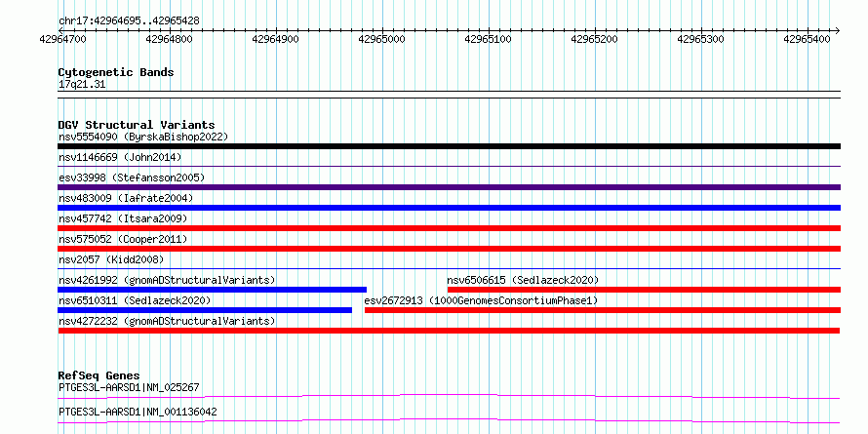The height and width of the screenshot is (434, 868).
Task: Open nsv4272232 (gnomADStructuralVariants) label
Action: (x=167, y=321)
